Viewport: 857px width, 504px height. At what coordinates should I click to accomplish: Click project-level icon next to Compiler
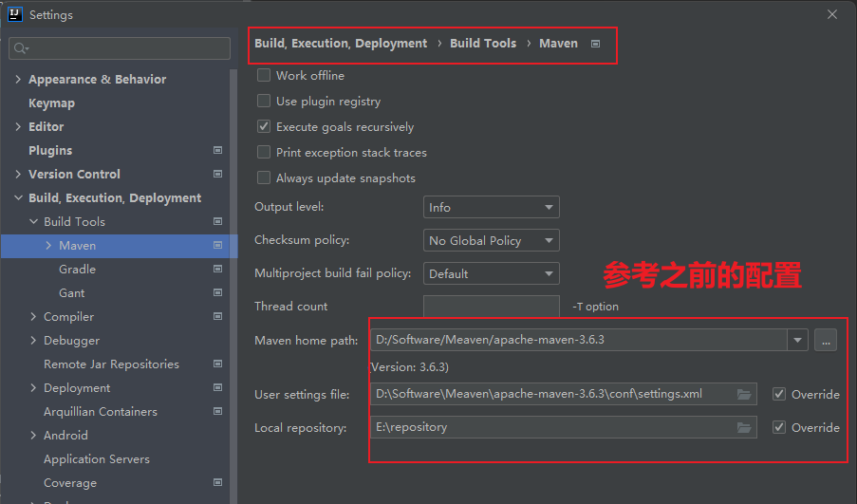pyautogui.click(x=217, y=316)
